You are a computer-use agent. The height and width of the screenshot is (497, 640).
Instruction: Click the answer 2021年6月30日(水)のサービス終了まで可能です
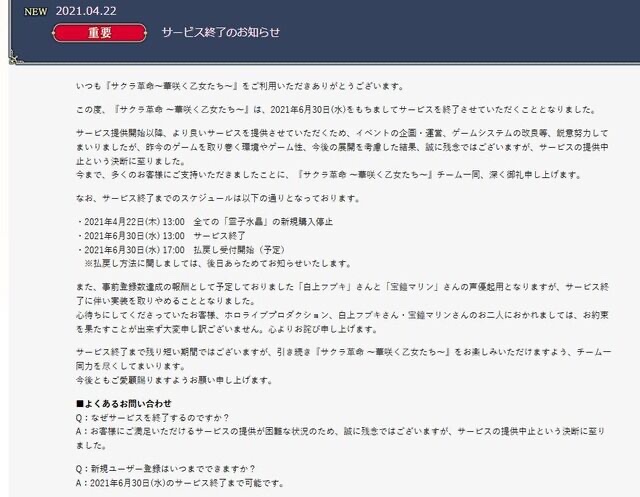pyautogui.click(x=180, y=483)
